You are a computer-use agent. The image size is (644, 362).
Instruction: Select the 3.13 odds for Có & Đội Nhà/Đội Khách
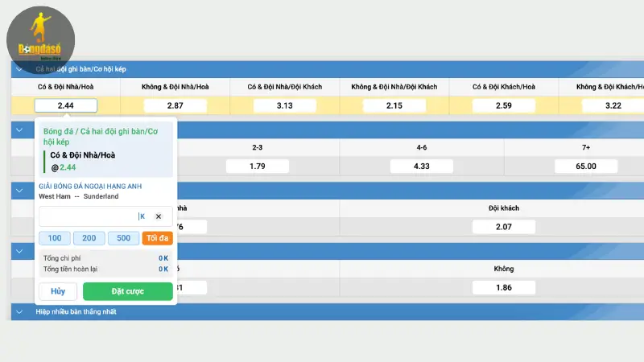point(284,105)
